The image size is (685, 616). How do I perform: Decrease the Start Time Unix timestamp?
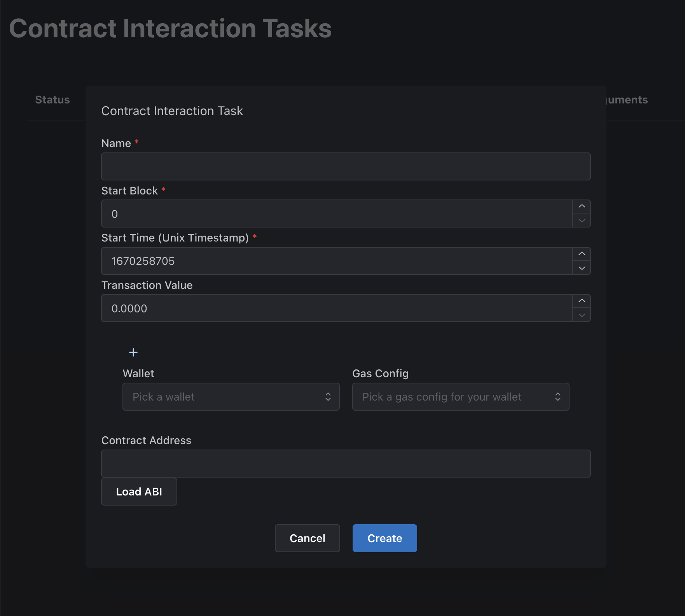(582, 268)
